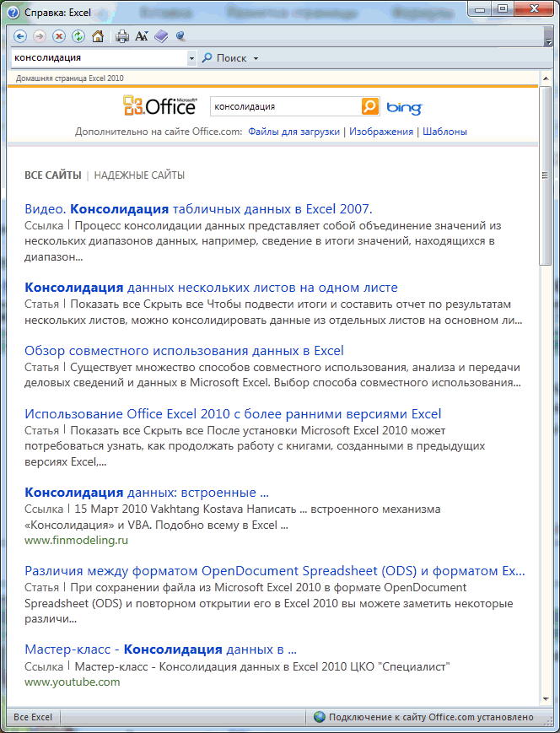Click the Office.com консолидация search box
The width and height of the screenshot is (560, 733).
click(286, 106)
